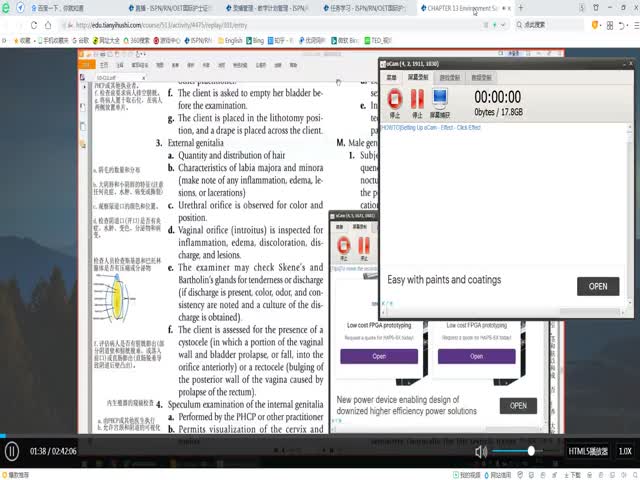Open the 1.0X playback speed selector

[625, 451]
